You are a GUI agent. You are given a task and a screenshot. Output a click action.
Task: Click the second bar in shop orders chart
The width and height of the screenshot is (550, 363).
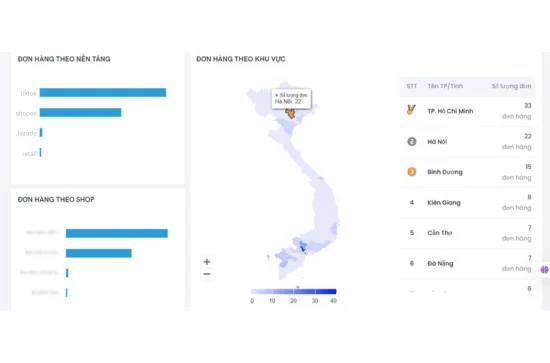point(99,253)
